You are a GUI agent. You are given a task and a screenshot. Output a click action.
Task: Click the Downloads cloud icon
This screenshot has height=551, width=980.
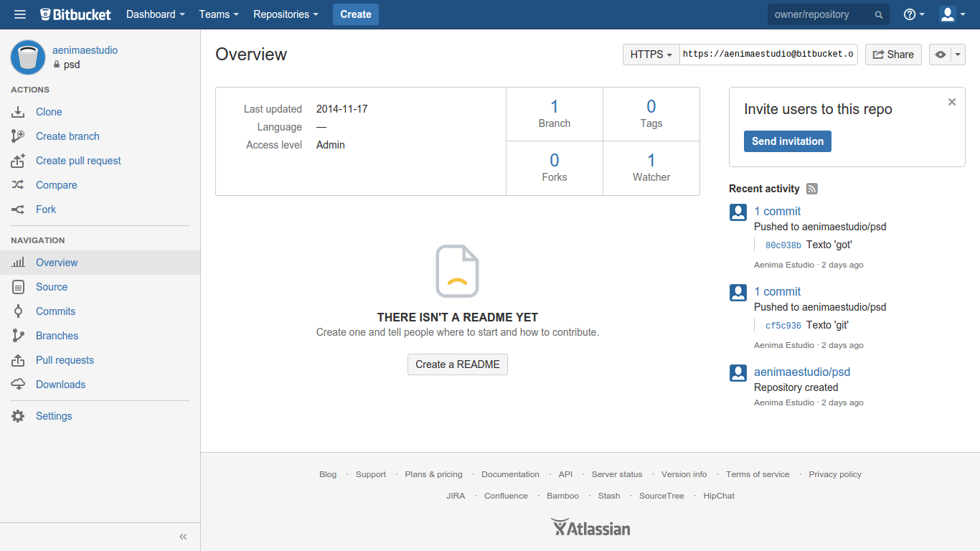click(x=18, y=385)
